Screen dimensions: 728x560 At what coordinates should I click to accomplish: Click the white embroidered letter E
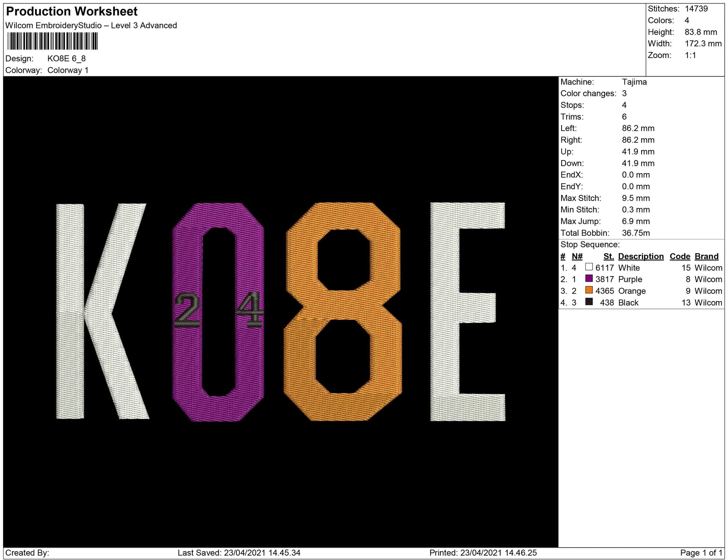pos(444,310)
